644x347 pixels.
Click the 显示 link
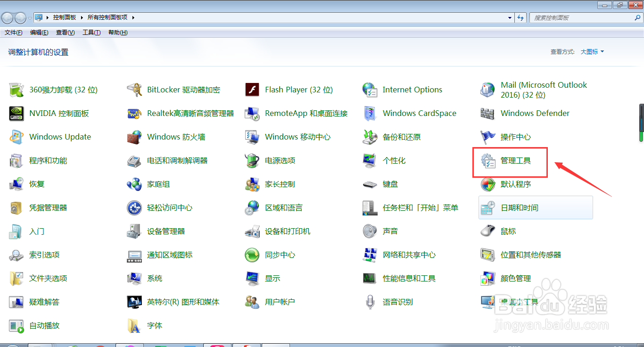pyautogui.click(x=272, y=278)
